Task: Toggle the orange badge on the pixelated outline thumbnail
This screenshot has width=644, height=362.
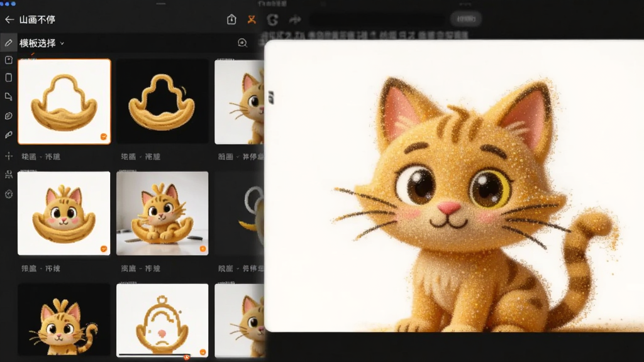Action: click(203, 352)
